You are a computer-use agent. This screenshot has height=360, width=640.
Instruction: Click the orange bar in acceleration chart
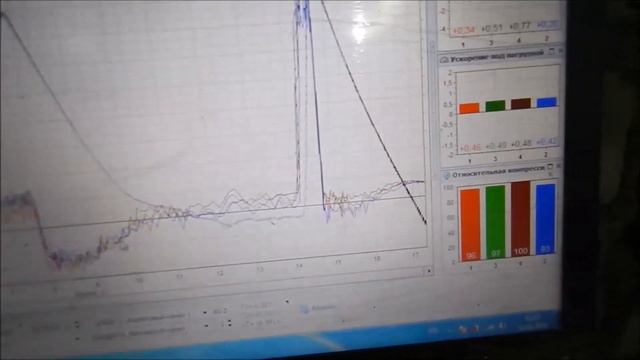tap(469, 108)
